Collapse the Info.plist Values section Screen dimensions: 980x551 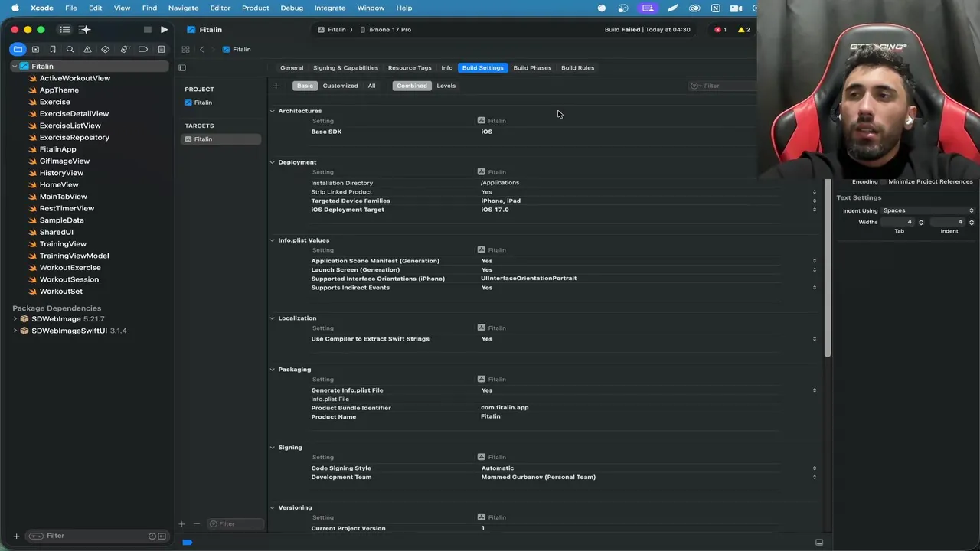click(x=272, y=240)
